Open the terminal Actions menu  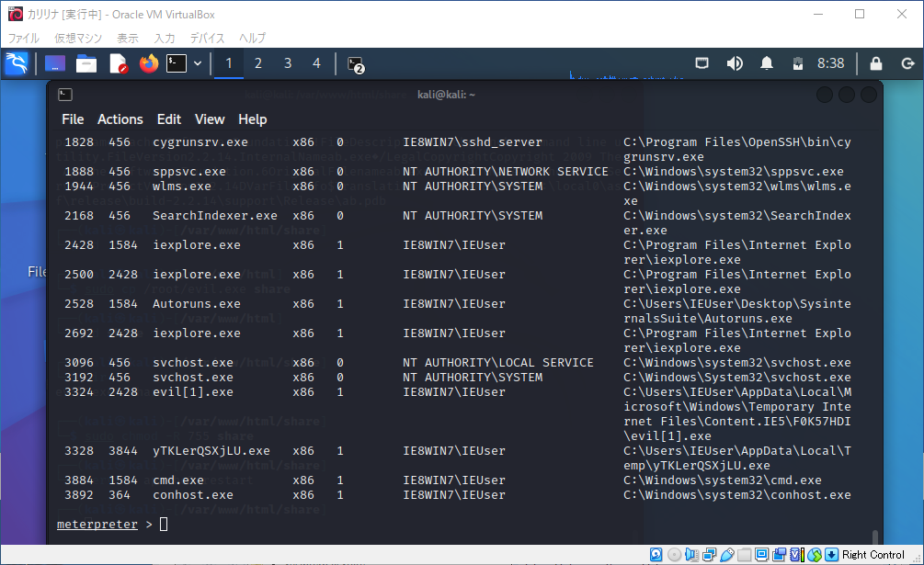click(120, 119)
